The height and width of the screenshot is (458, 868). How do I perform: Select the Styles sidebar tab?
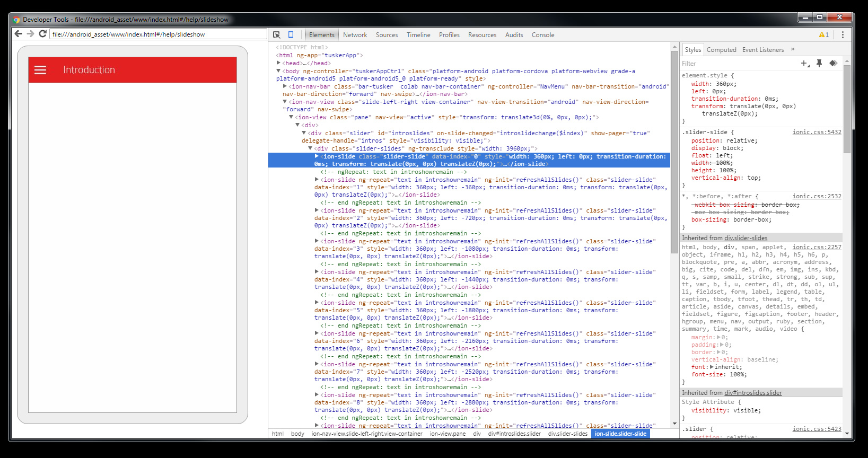coord(692,50)
